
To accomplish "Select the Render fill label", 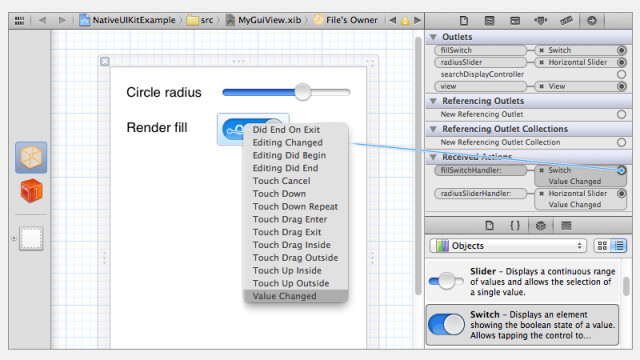I will pos(157,127).
